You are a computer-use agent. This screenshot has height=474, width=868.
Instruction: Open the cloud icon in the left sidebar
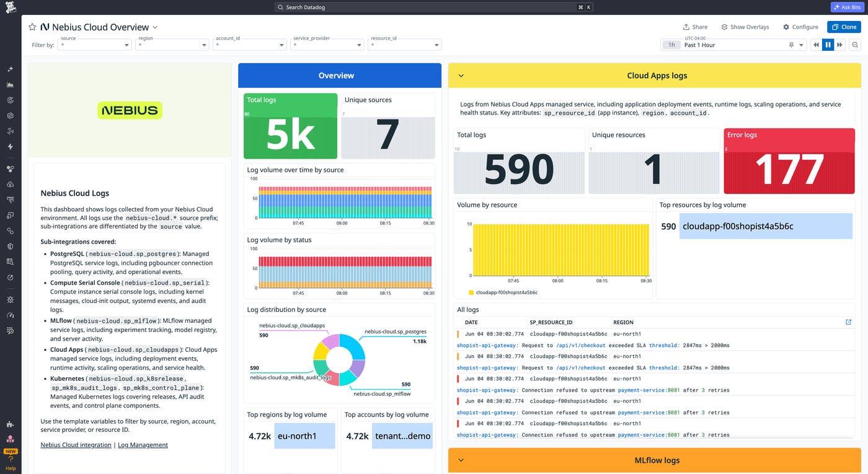tap(11, 185)
